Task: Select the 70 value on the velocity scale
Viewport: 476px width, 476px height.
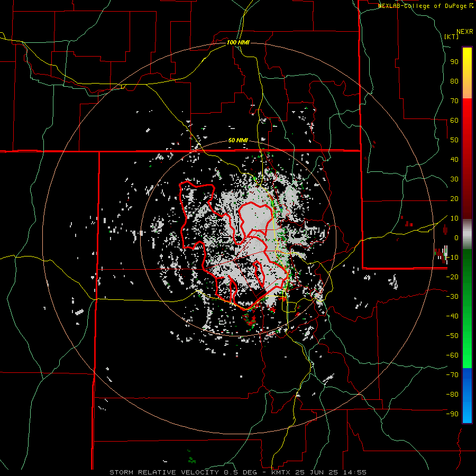Action: coord(454,101)
